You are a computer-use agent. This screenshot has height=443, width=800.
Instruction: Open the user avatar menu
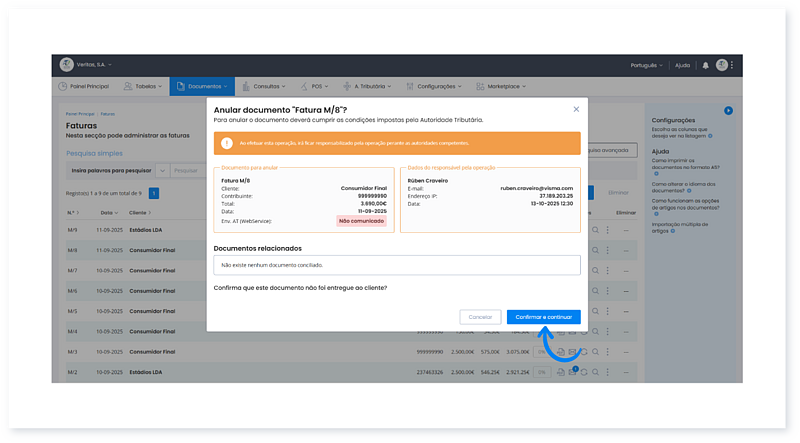[722, 65]
